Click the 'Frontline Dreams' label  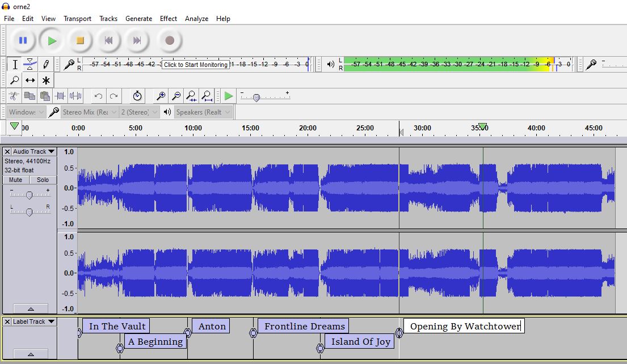point(304,326)
